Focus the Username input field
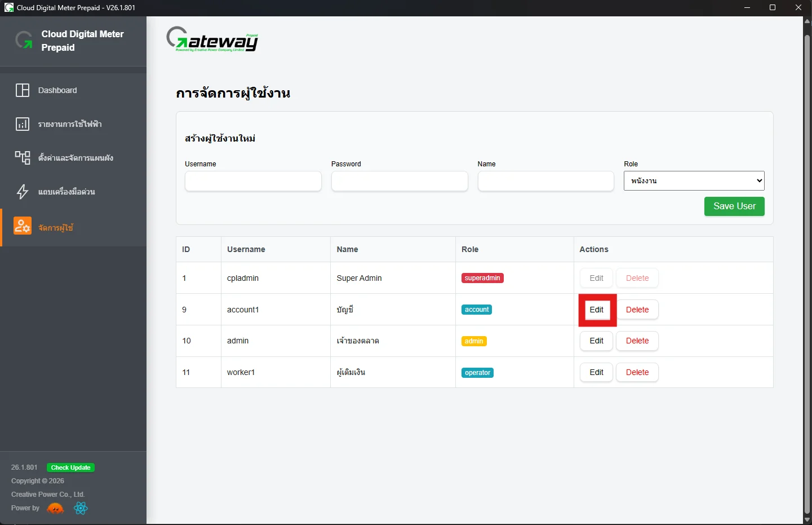This screenshot has height=525, width=812. coord(253,181)
